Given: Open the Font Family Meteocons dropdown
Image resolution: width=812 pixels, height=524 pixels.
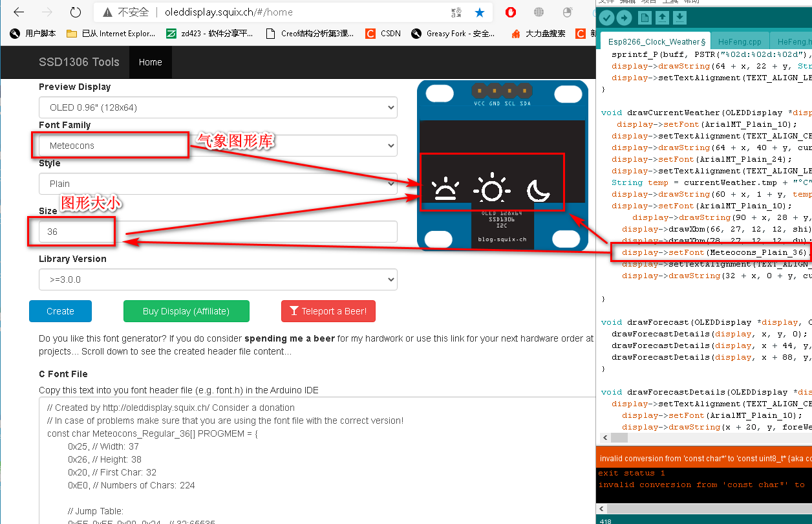Looking at the screenshot, I should pyautogui.click(x=218, y=146).
